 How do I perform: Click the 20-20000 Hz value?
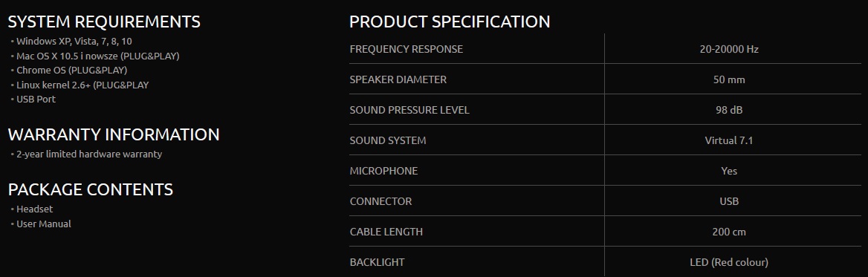click(729, 49)
